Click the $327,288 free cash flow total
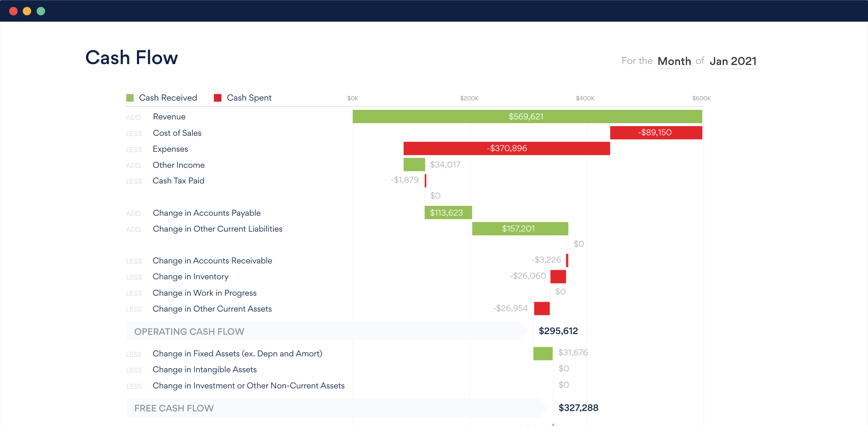 [579, 407]
